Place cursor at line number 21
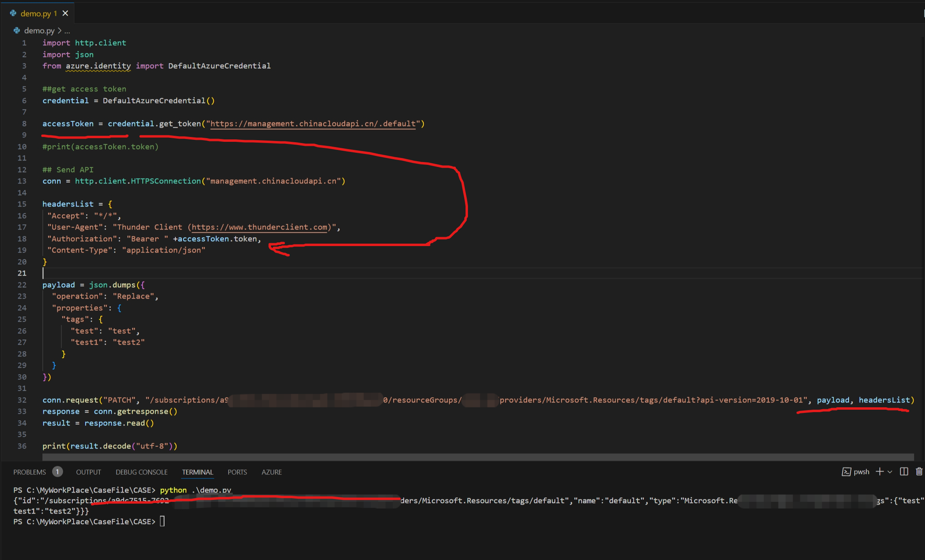 click(22, 273)
